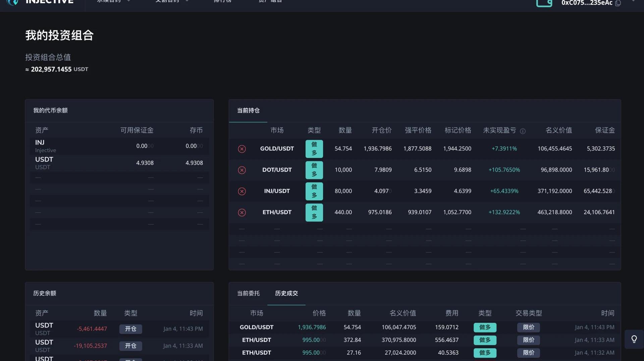Expand the second navigation dropdown chevron

187,1
